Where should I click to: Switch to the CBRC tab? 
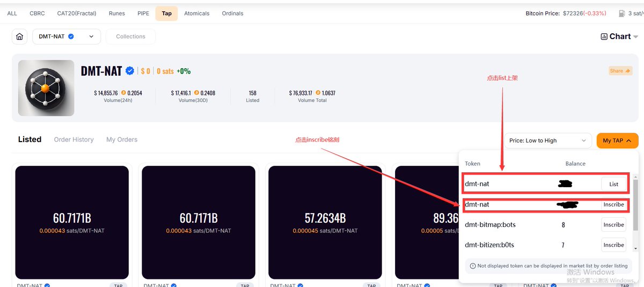[x=38, y=13]
